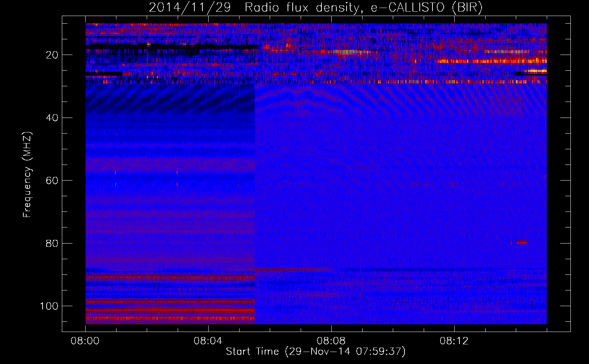Click the 100 MHz frequency tick label

[49, 306]
